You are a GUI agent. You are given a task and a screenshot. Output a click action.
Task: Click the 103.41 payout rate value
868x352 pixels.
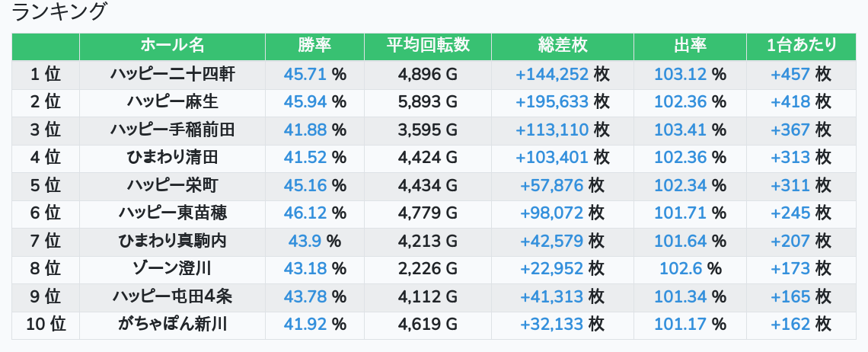[680, 130]
